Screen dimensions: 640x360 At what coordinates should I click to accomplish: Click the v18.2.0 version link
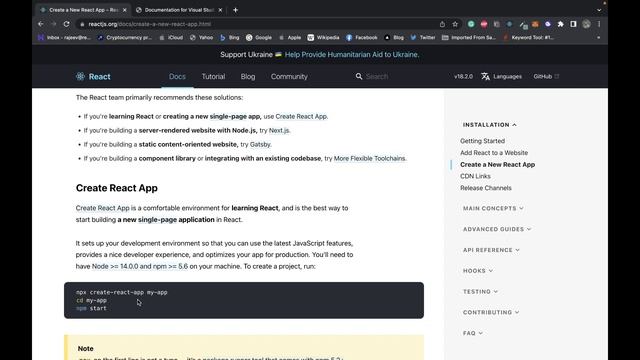pos(463,76)
